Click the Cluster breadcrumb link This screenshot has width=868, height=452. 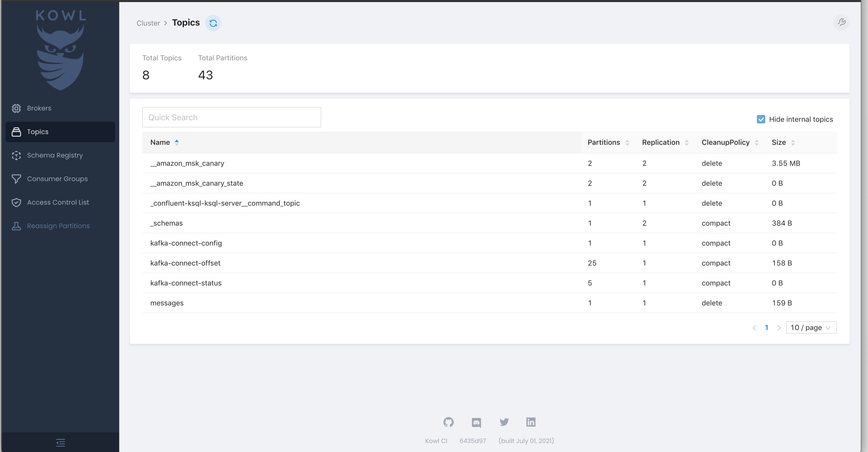pyautogui.click(x=148, y=23)
